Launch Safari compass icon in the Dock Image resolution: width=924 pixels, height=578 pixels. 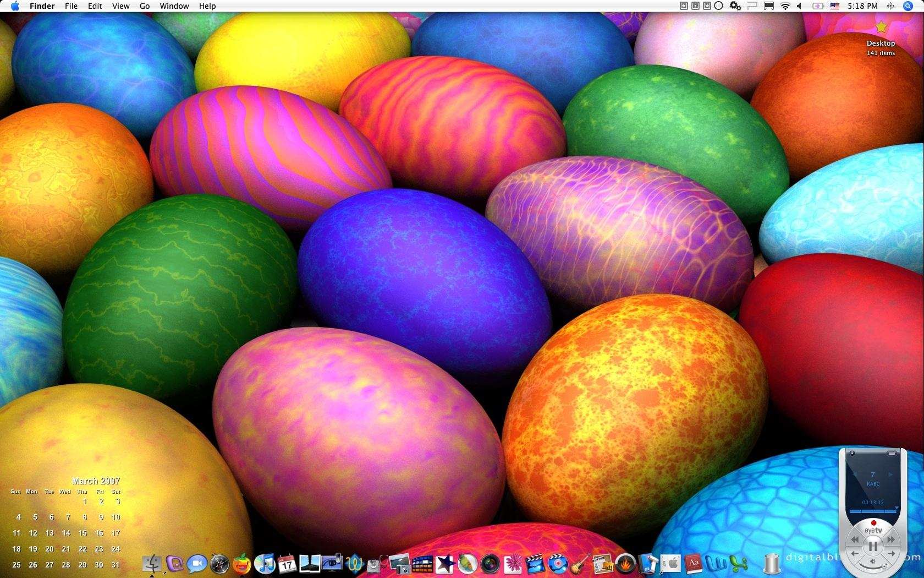click(219, 563)
